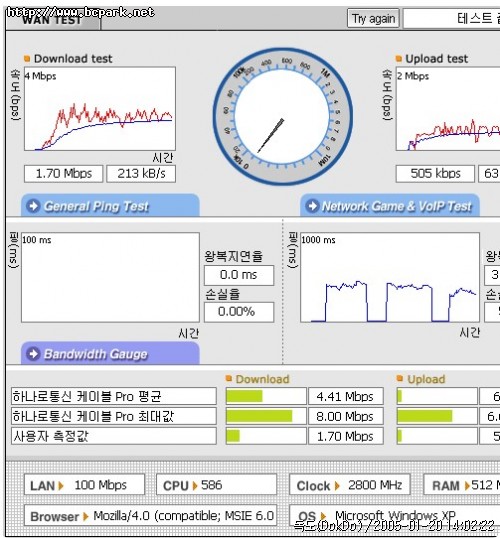Click the '하나로통신 케이블 Pro 평균' row label
500x538 pixels.
[114, 396]
